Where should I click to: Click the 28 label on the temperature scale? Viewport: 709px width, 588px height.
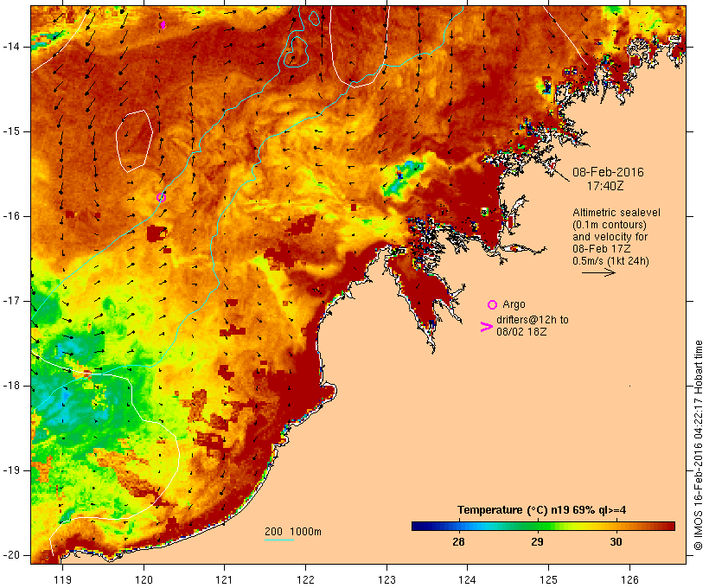click(x=458, y=541)
